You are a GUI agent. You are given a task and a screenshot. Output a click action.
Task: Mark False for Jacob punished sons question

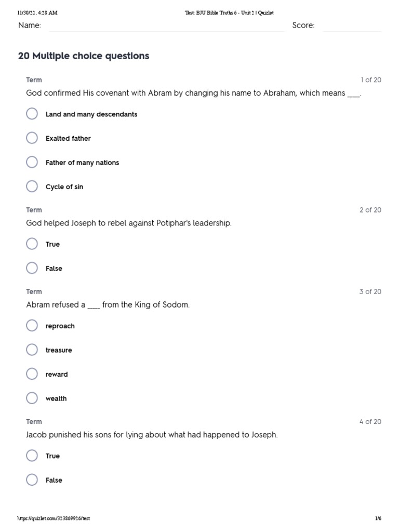(32, 480)
